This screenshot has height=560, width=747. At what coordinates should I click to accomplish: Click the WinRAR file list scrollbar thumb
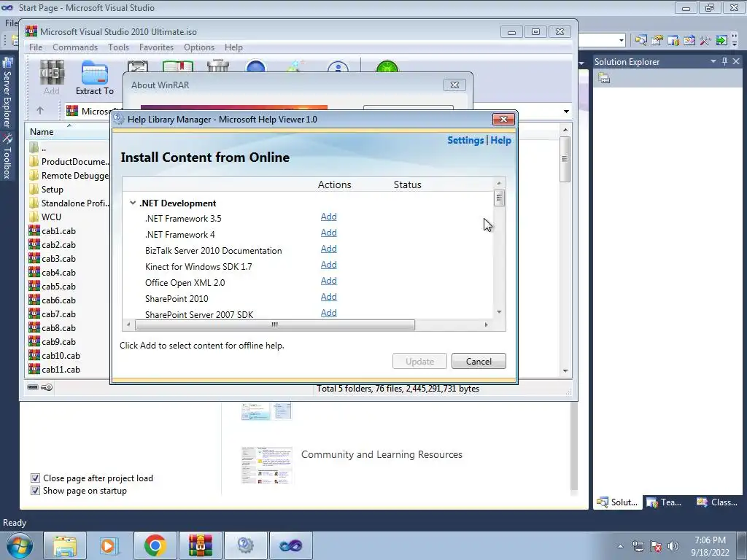pyautogui.click(x=565, y=159)
